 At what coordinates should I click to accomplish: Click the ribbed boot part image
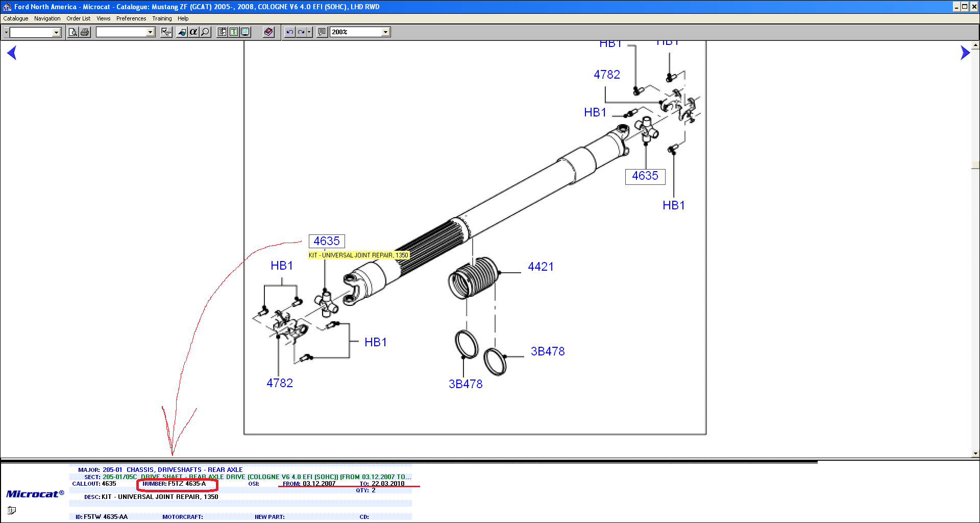tap(475, 278)
